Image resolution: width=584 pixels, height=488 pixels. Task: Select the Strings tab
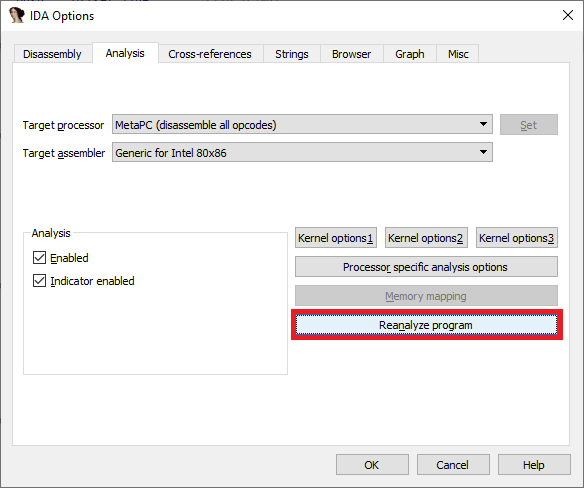pyautogui.click(x=292, y=54)
